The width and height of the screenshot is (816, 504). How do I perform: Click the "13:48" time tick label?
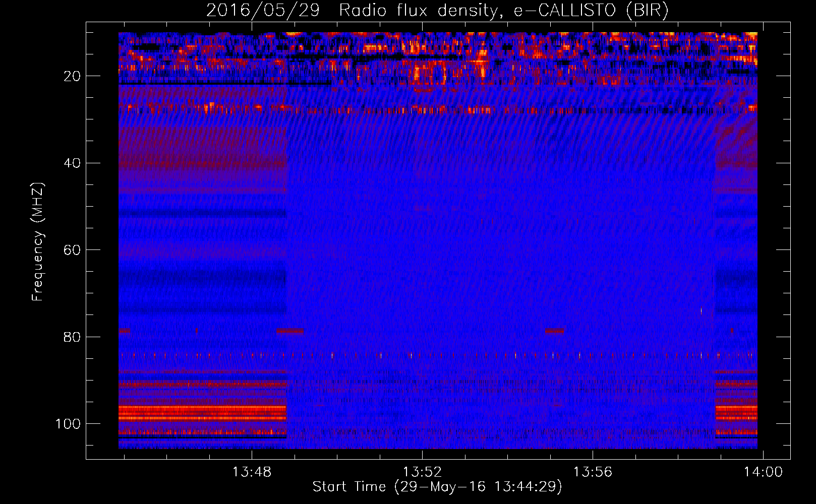click(x=252, y=472)
